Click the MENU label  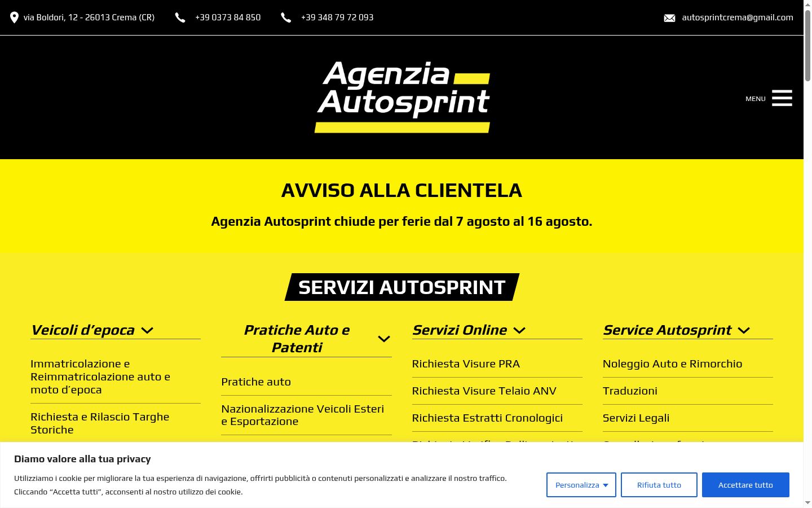[x=756, y=99]
